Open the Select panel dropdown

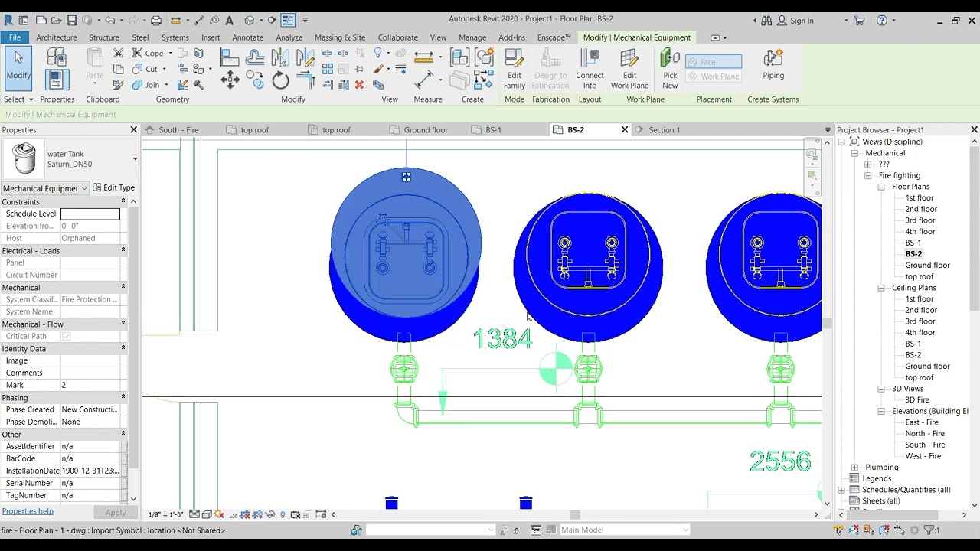[18, 99]
